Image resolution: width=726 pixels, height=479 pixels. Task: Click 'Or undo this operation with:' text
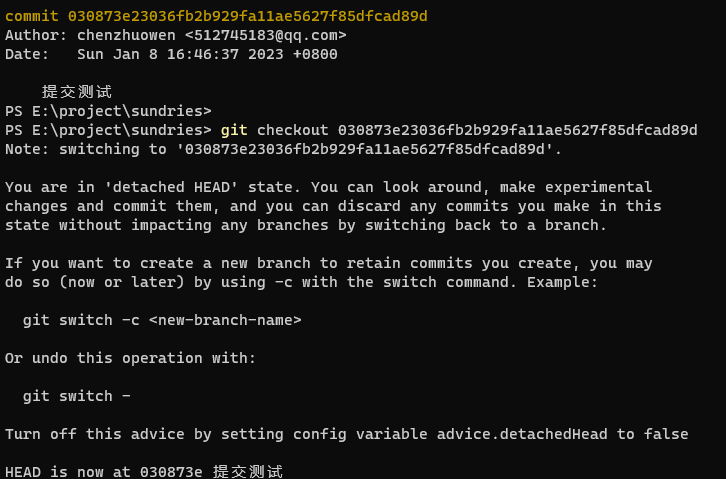click(x=130, y=358)
